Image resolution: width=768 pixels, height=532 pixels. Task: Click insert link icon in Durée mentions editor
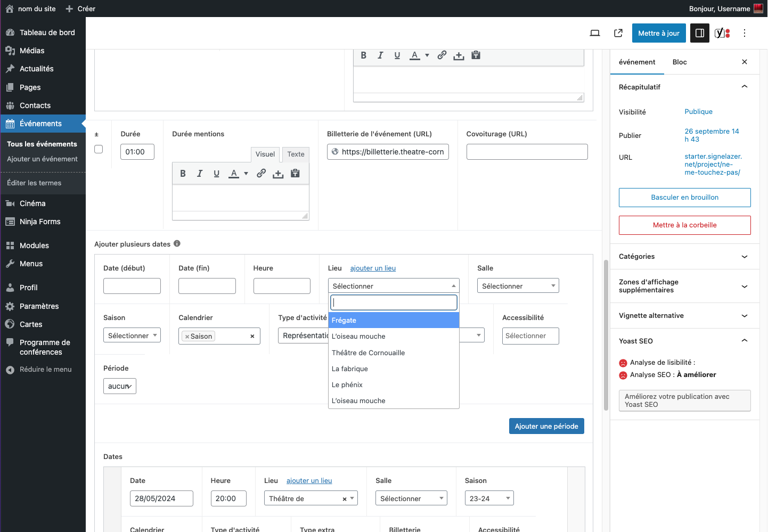[261, 174]
